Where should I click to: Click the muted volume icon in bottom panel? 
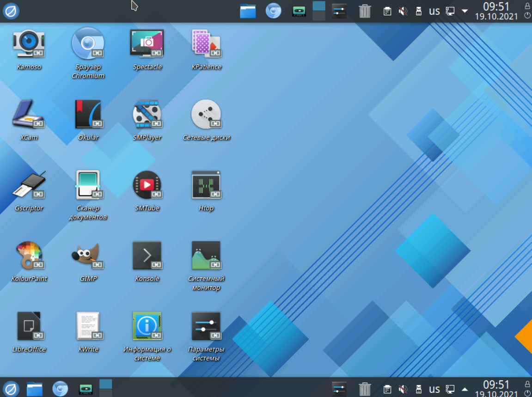[403, 389]
